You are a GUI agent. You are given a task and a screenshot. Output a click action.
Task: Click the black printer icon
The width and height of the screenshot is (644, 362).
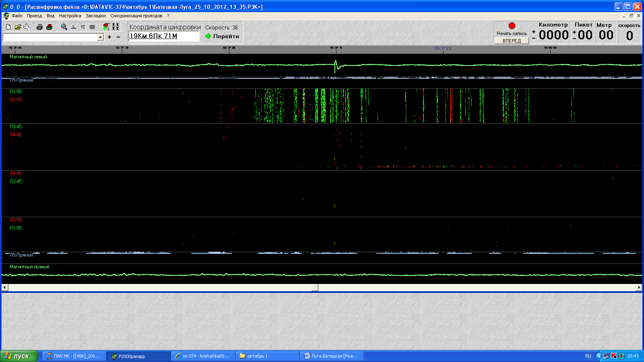pyautogui.click(x=39, y=27)
